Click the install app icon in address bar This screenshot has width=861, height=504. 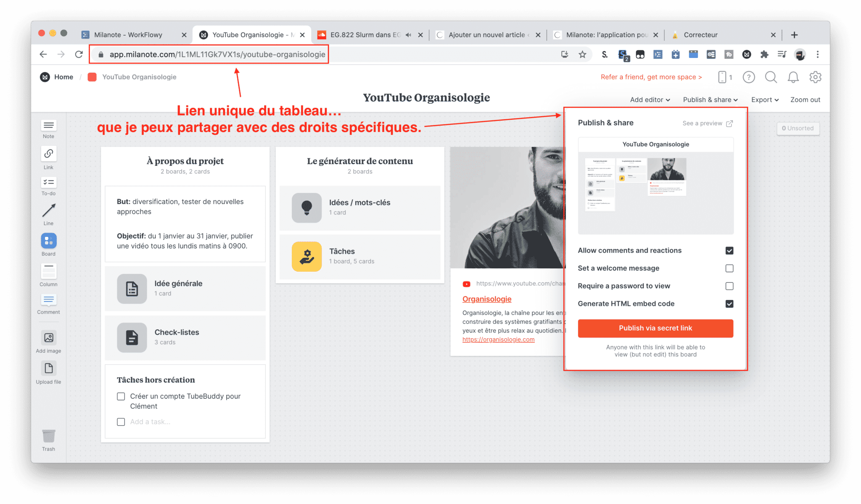click(x=565, y=54)
